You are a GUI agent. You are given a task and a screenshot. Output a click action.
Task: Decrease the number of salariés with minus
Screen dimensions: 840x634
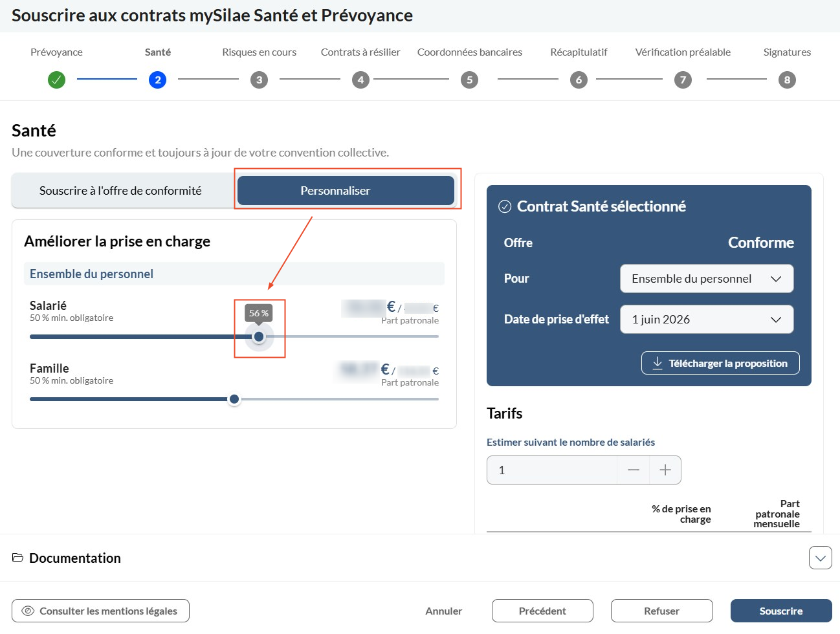tap(634, 470)
